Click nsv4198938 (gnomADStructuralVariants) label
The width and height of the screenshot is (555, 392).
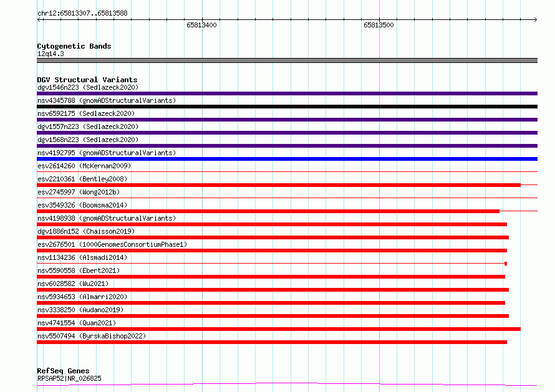point(107,218)
